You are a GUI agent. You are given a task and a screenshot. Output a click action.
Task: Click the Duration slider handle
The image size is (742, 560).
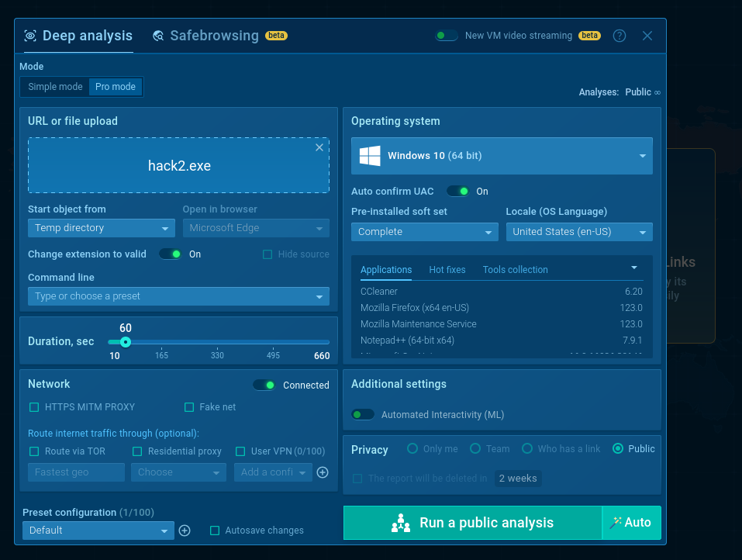[126, 342]
